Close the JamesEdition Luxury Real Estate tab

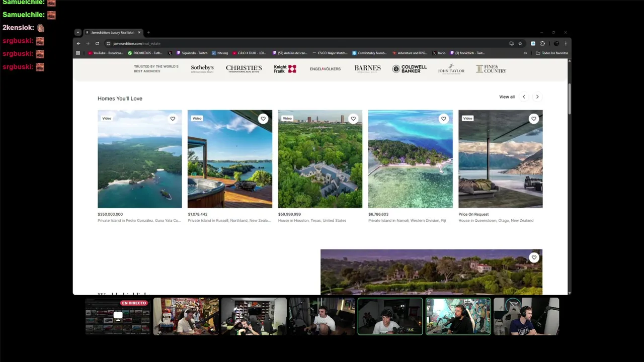[139, 33]
